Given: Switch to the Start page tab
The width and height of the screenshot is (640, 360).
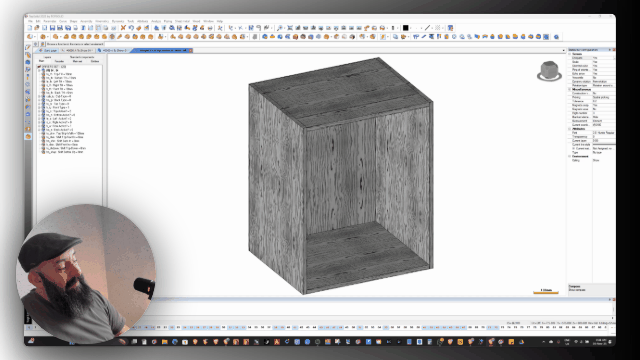Looking at the screenshot, I should [x=48, y=50].
